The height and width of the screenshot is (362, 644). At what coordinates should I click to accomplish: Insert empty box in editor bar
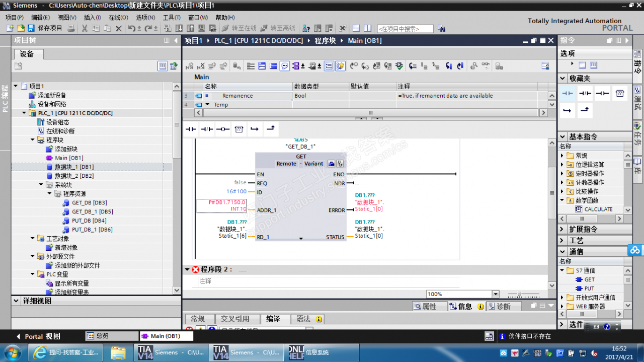[x=239, y=129]
